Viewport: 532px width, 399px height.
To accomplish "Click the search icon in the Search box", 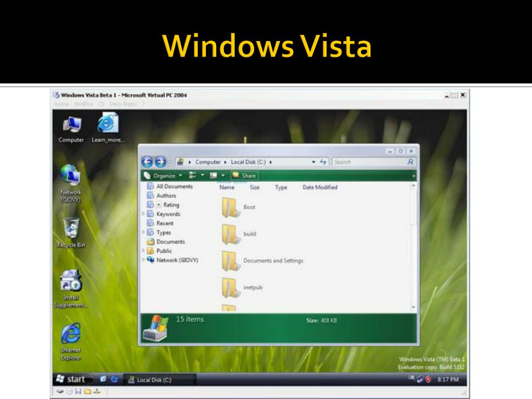I will coord(410,162).
